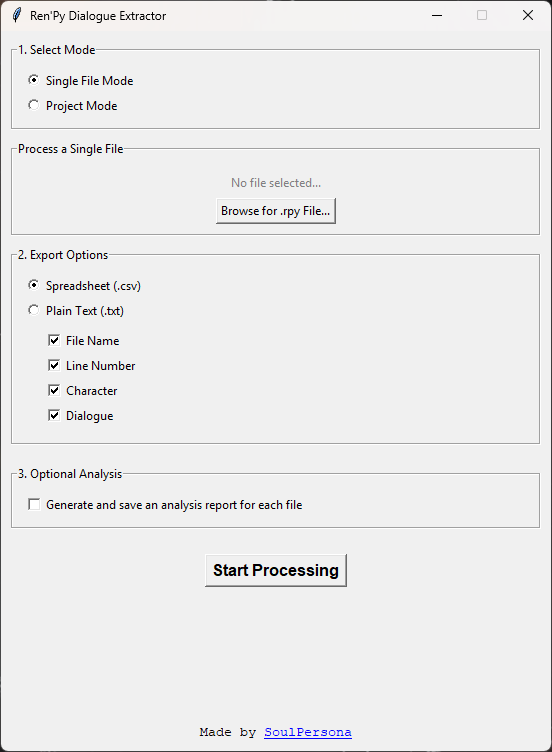The image size is (552, 752).
Task: Close the Ren'Py Dialogue Extractor window
Action: (528, 15)
